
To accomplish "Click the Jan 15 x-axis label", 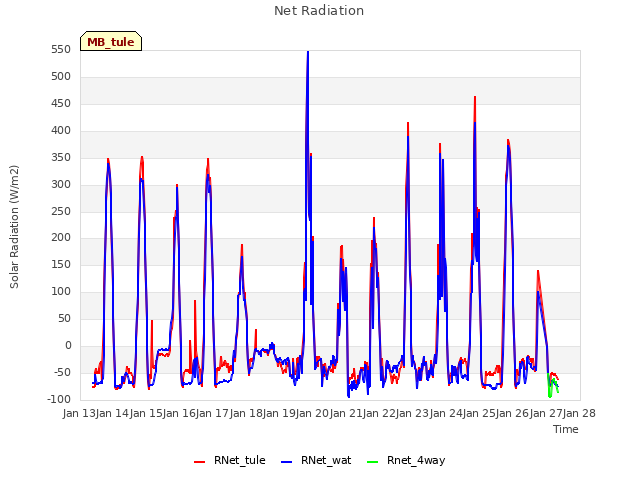I will pos(146,413).
